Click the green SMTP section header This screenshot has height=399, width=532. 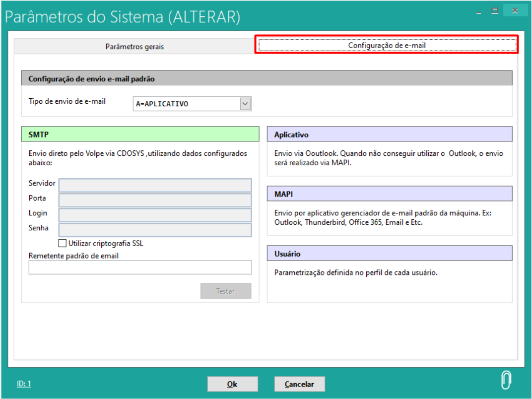[140, 134]
